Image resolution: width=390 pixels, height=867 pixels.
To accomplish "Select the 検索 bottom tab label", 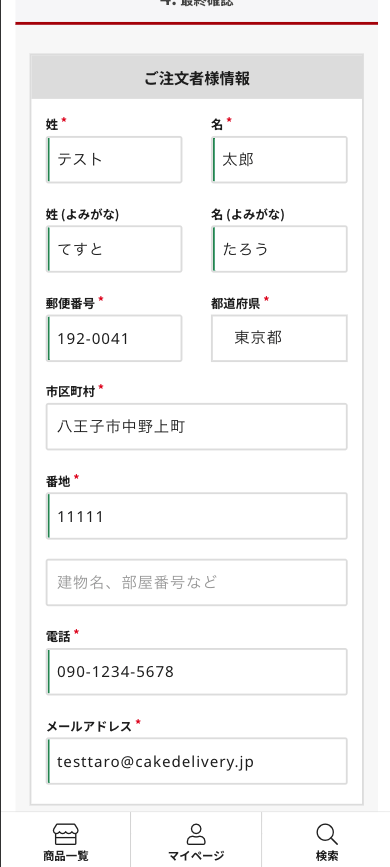I will [327, 855].
